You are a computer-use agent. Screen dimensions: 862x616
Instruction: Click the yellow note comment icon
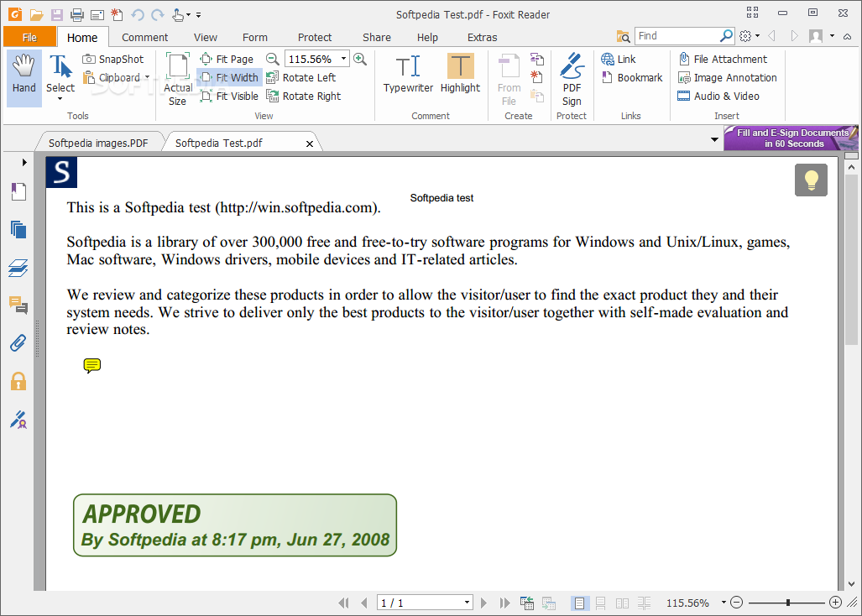91,365
